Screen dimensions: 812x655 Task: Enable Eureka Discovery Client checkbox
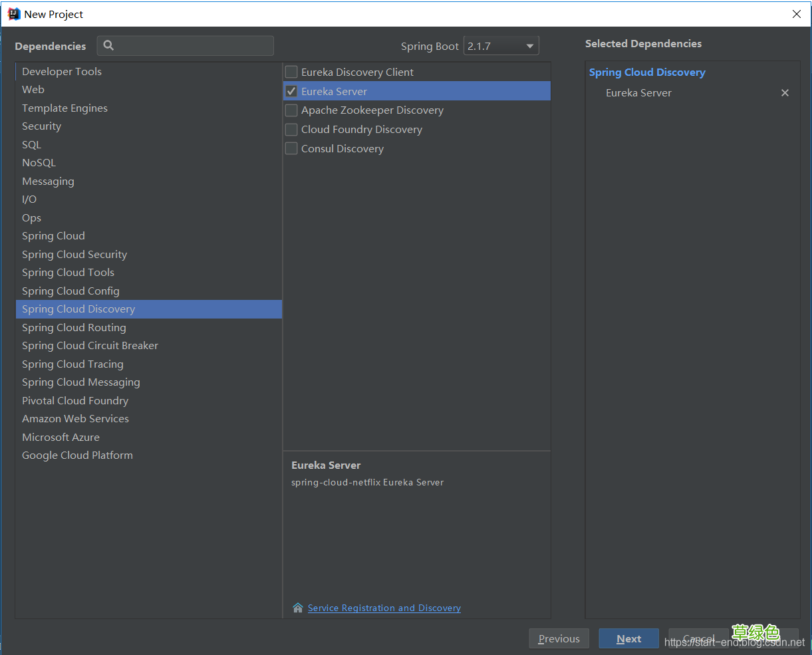pyautogui.click(x=291, y=72)
